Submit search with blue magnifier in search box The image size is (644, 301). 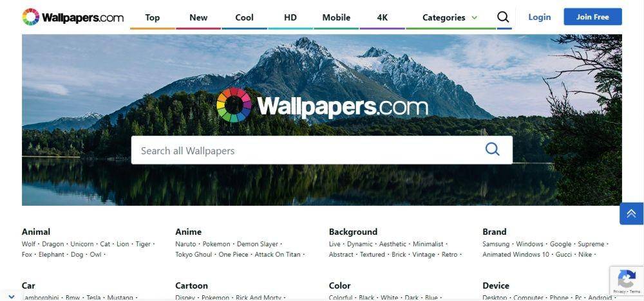coord(492,149)
